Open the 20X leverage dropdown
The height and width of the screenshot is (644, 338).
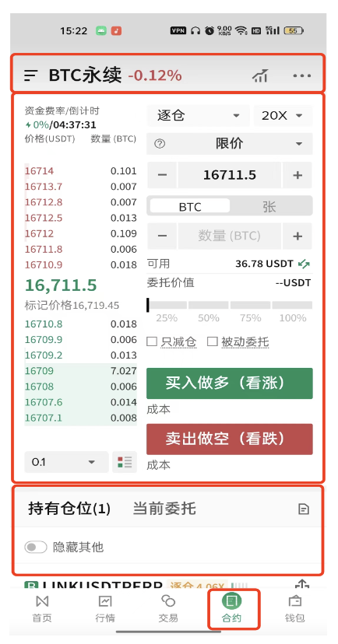click(x=283, y=116)
